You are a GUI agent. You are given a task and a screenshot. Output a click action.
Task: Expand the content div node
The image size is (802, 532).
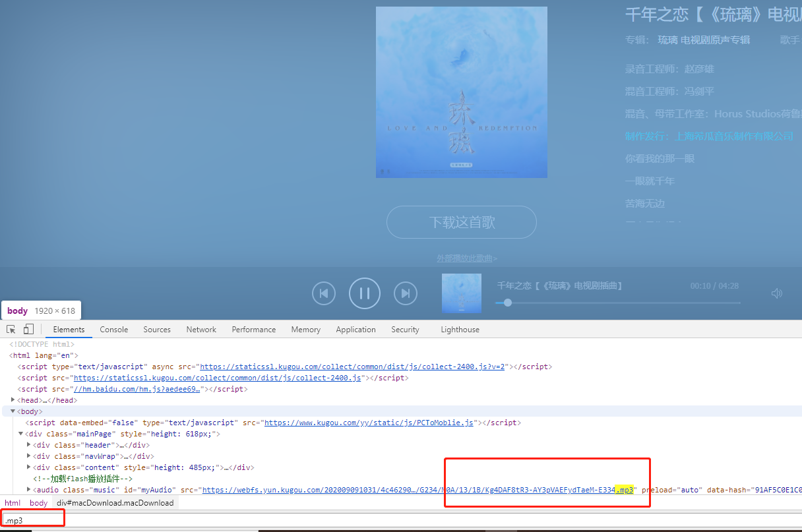(29, 467)
